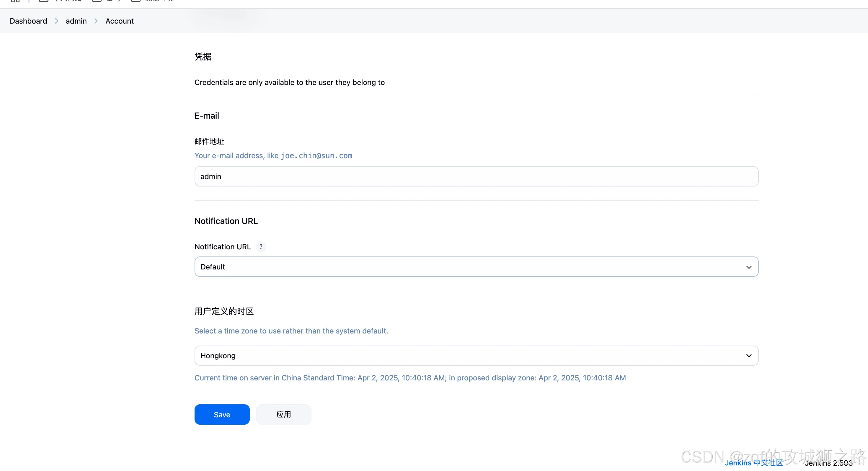The height and width of the screenshot is (471, 868).
Task: Focus the e-mail address input containing admin
Action: [476, 176]
